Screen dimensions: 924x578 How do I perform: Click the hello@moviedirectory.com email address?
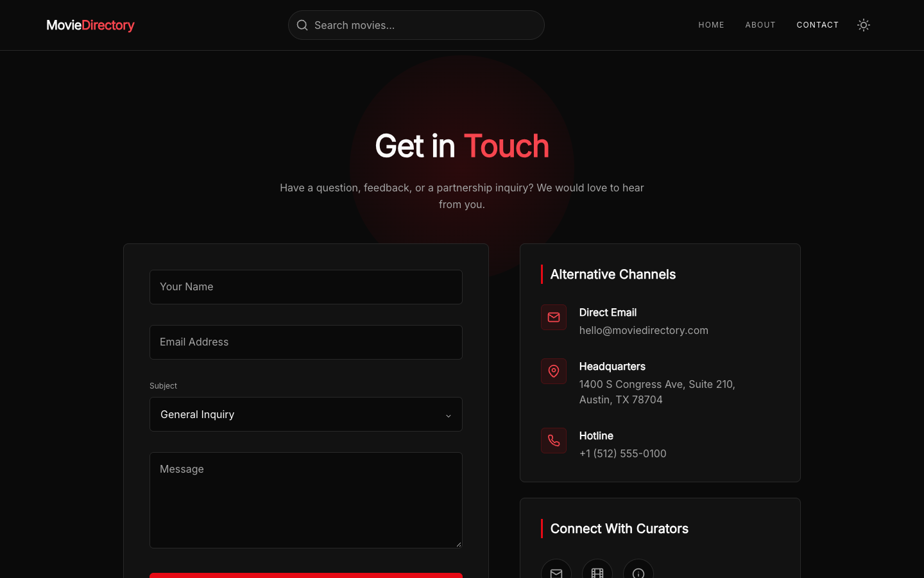tap(644, 330)
